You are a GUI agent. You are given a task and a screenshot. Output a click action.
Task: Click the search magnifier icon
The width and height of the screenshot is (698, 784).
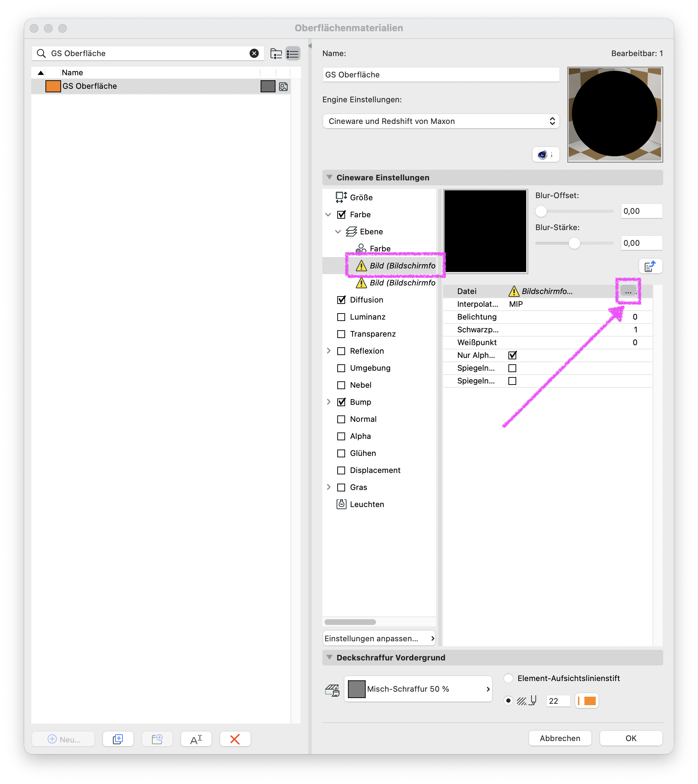coord(42,53)
